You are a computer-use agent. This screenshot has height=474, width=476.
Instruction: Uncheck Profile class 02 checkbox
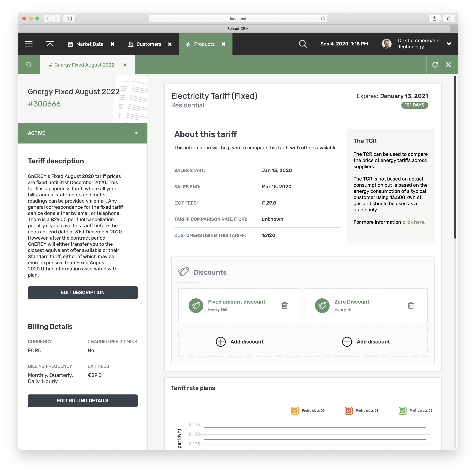pos(402,411)
